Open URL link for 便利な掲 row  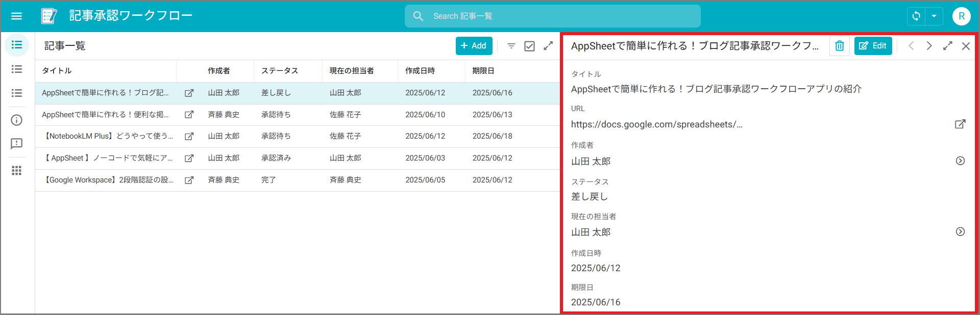tap(189, 115)
